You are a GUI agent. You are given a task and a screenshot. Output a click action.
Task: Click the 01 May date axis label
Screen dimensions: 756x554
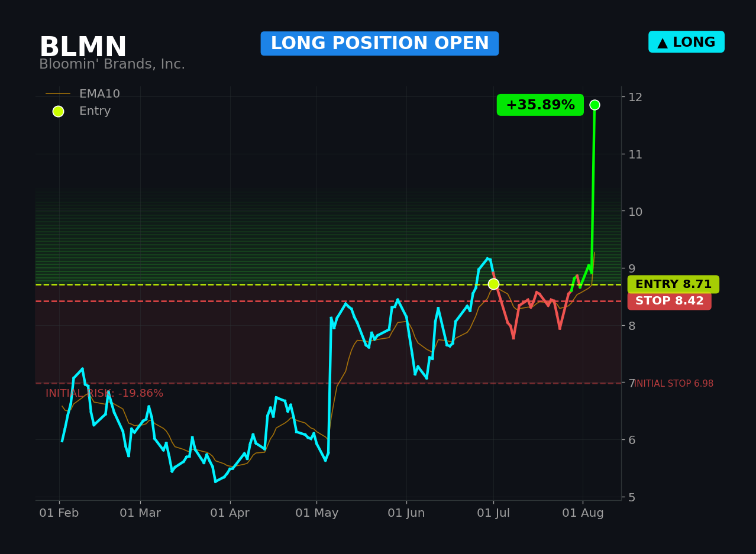316,513
